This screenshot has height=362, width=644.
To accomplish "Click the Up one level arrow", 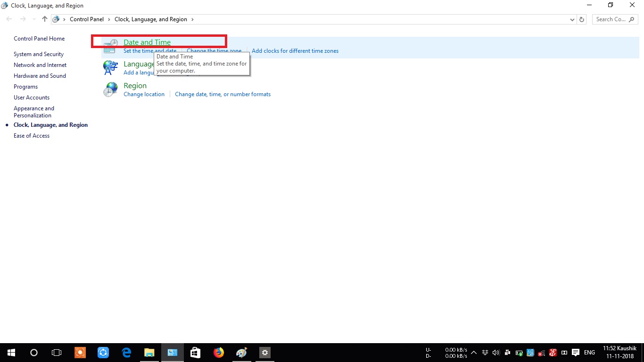I will pyautogui.click(x=44, y=19).
